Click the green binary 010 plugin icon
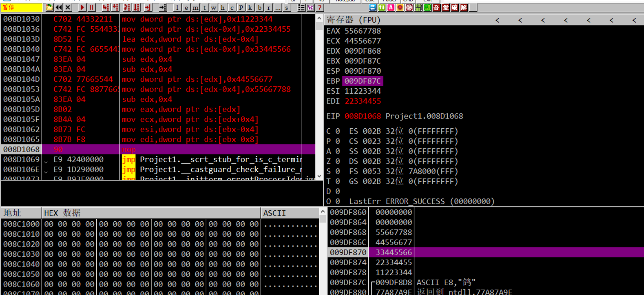This screenshot has width=644, height=295. [x=418, y=7]
